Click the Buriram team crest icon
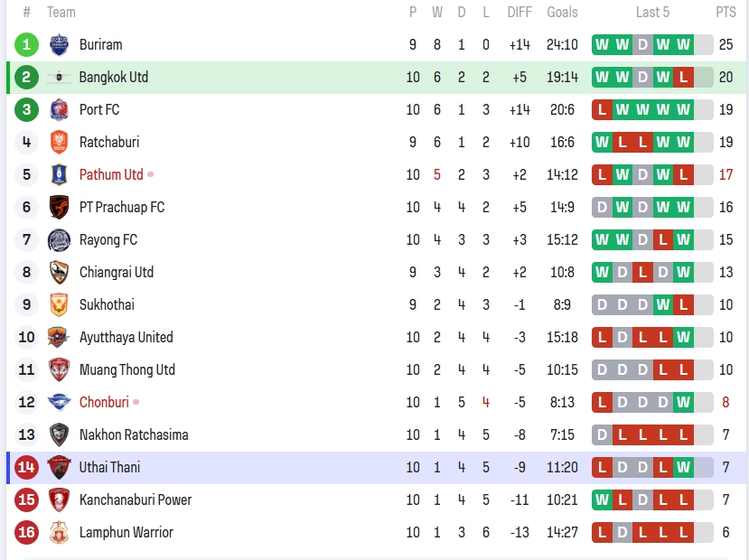This screenshot has height=560, width=749. tap(59, 44)
